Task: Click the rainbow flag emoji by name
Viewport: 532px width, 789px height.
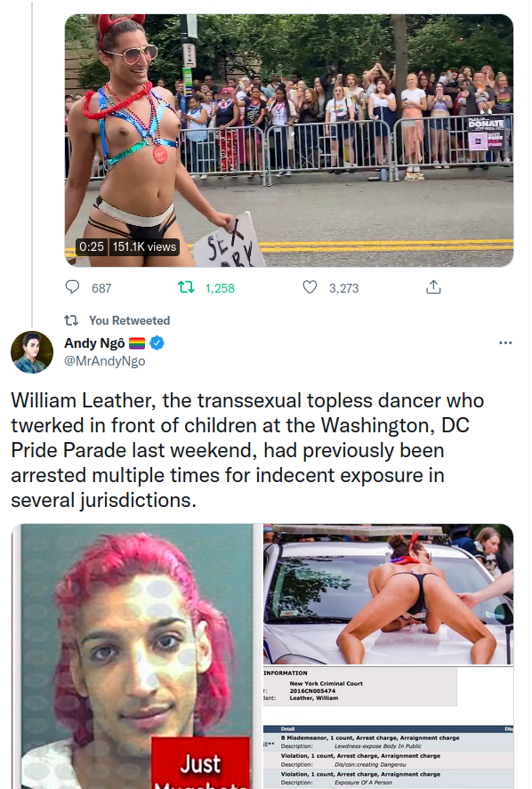Action: click(x=137, y=343)
